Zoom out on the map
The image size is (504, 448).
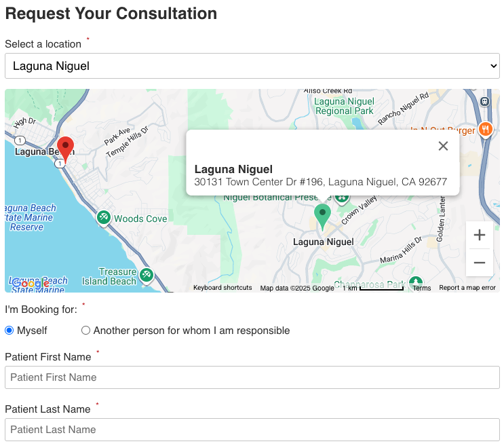480,263
